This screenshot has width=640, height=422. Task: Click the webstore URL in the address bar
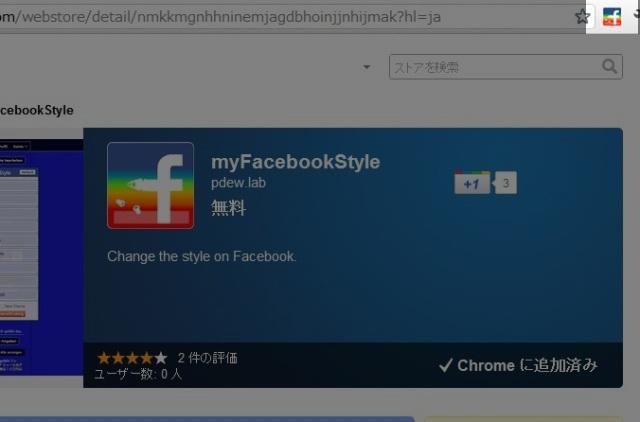click(220, 17)
